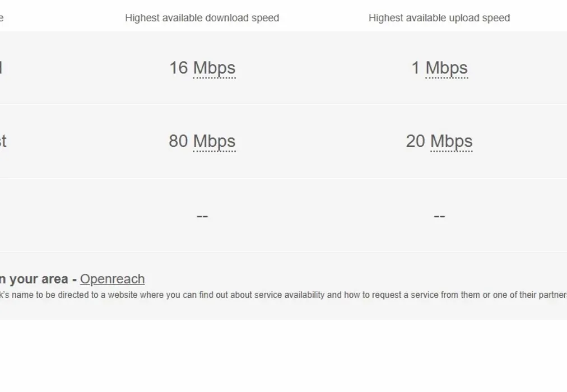Screen dimensions: 567x392
Task: Click the bold 'your area' heading text
Action: pyautogui.click(x=38, y=279)
